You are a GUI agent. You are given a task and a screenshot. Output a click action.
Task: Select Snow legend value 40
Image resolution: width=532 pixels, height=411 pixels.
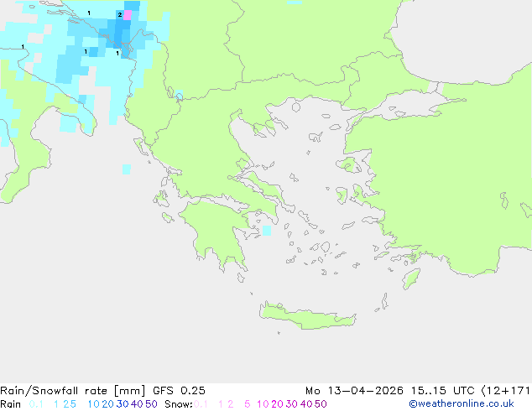(306, 404)
